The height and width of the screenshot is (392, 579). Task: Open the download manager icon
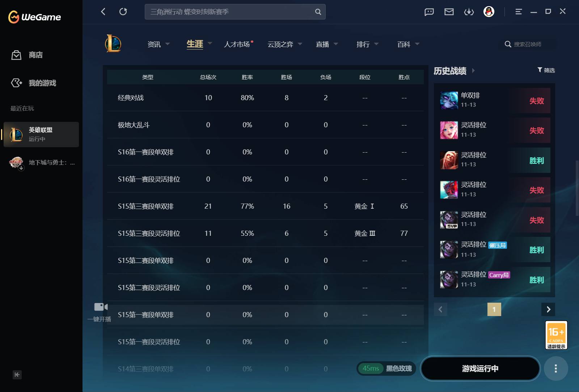point(469,12)
